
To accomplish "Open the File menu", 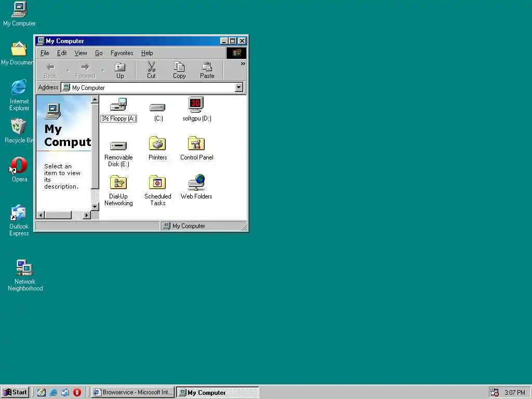I will click(45, 53).
